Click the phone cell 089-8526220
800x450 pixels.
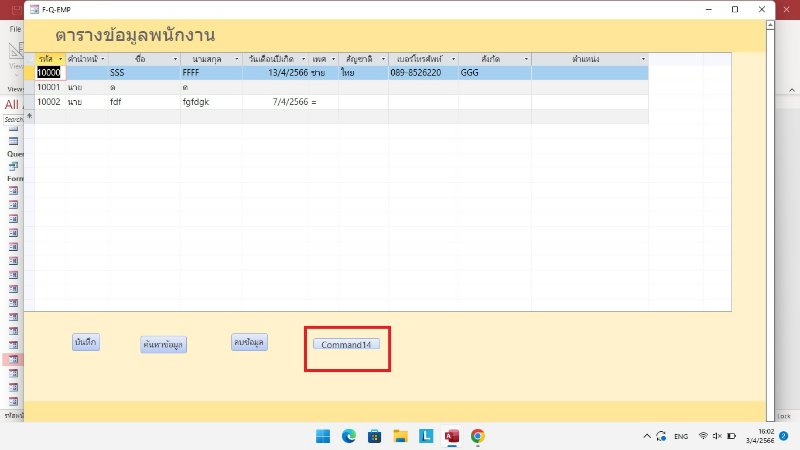click(422, 73)
